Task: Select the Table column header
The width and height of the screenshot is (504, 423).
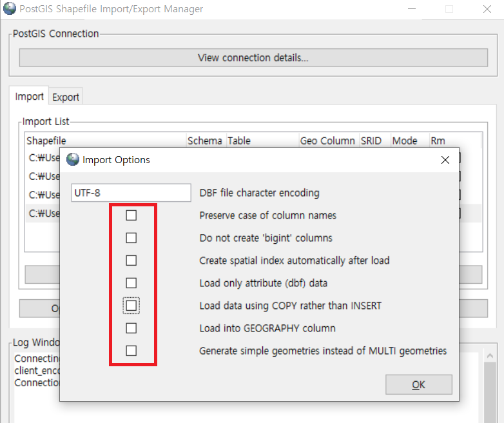Action: coord(262,141)
